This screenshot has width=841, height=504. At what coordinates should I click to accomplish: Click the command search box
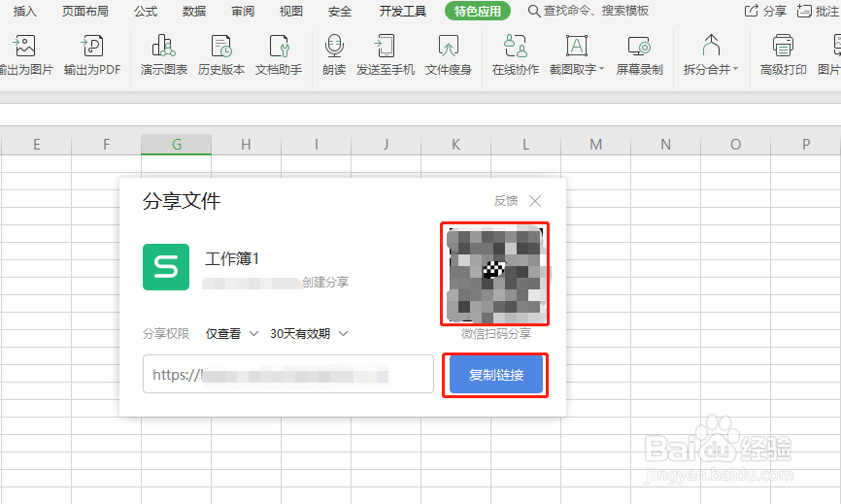click(589, 11)
